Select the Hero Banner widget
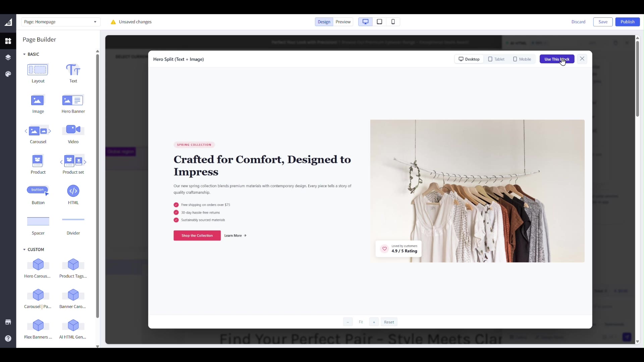 (73, 104)
